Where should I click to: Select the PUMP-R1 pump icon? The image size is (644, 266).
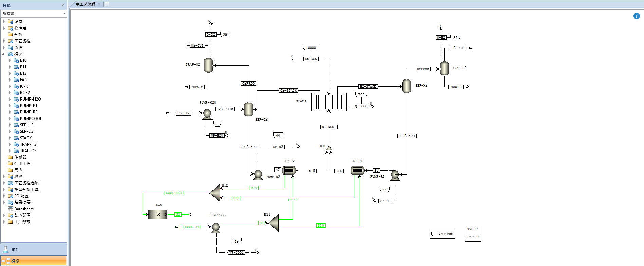click(395, 175)
